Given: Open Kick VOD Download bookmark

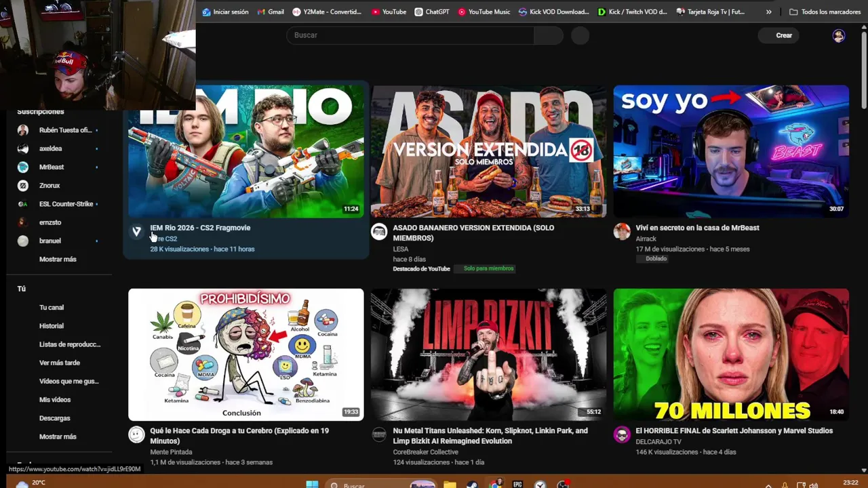Looking at the screenshot, I should point(553,12).
